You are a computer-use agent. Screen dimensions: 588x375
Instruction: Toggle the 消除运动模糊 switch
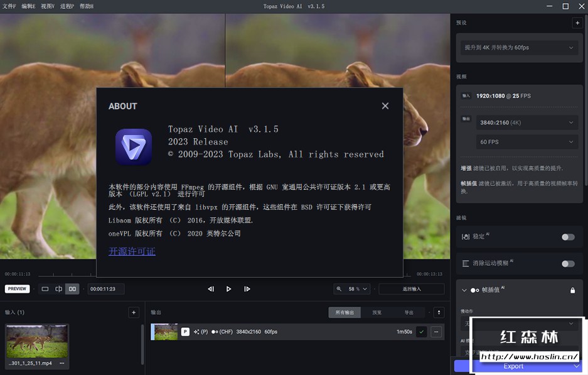(568, 264)
